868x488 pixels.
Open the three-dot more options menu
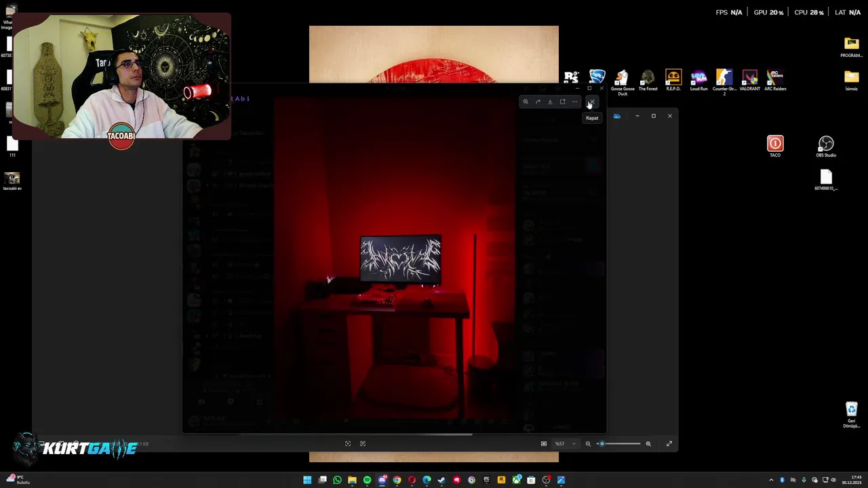coord(574,102)
